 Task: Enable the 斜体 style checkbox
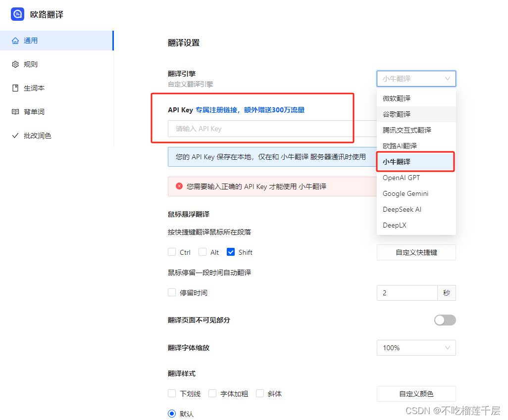click(x=260, y=393)
